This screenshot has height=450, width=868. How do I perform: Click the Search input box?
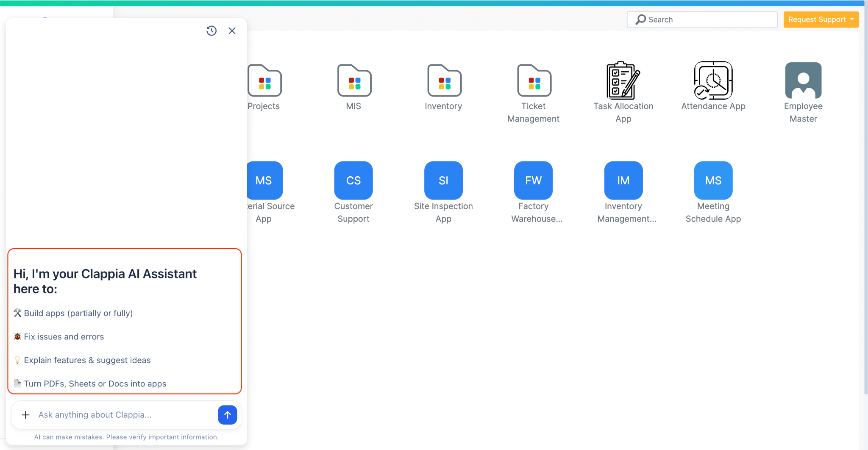click(x=702, y=19)
